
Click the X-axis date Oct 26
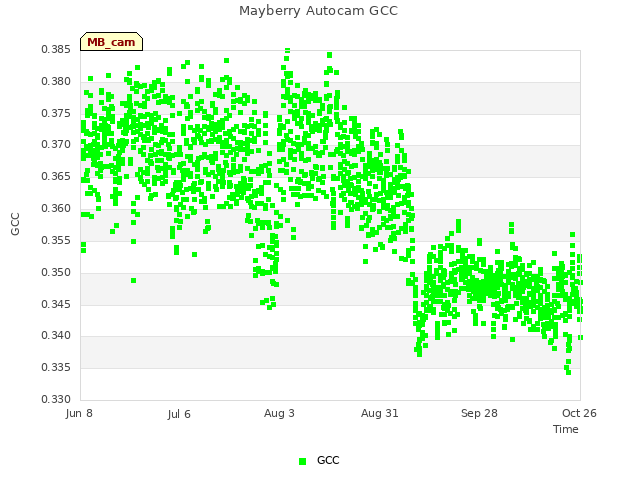(579, 413)
